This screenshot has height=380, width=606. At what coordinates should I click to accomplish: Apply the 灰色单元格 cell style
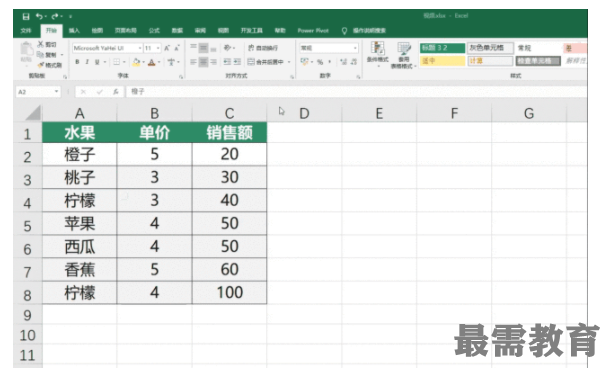[490, 48]
